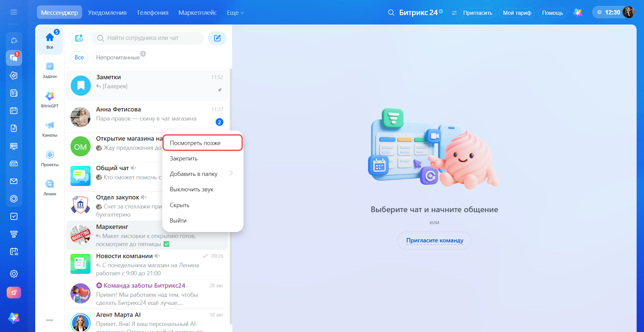Click Пригласите команду link
644x332 pixels.
[x=434, y=240]
